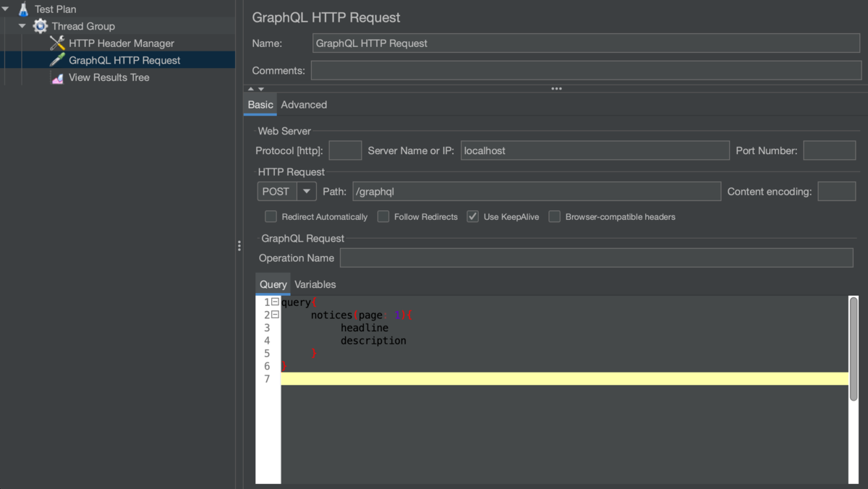Click the 'query' keyword on line 1
This screenshot has width=868, height=489.
(296, 302)
